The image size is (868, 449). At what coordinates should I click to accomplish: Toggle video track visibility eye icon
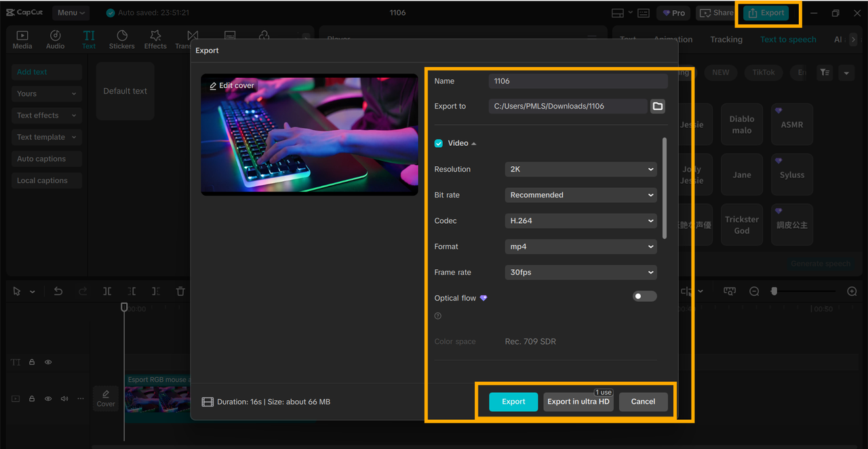(x=48, y=399)
